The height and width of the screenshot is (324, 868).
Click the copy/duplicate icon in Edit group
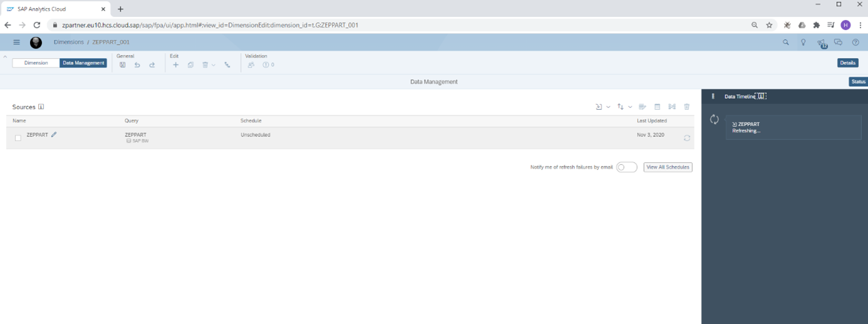(x=190, y=65)
